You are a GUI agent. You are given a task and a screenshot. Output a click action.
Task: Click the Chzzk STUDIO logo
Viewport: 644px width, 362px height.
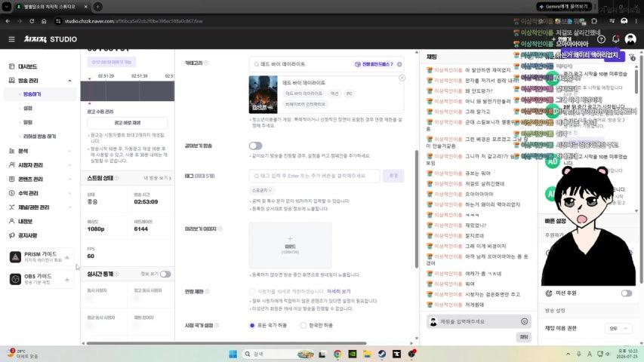51,39
